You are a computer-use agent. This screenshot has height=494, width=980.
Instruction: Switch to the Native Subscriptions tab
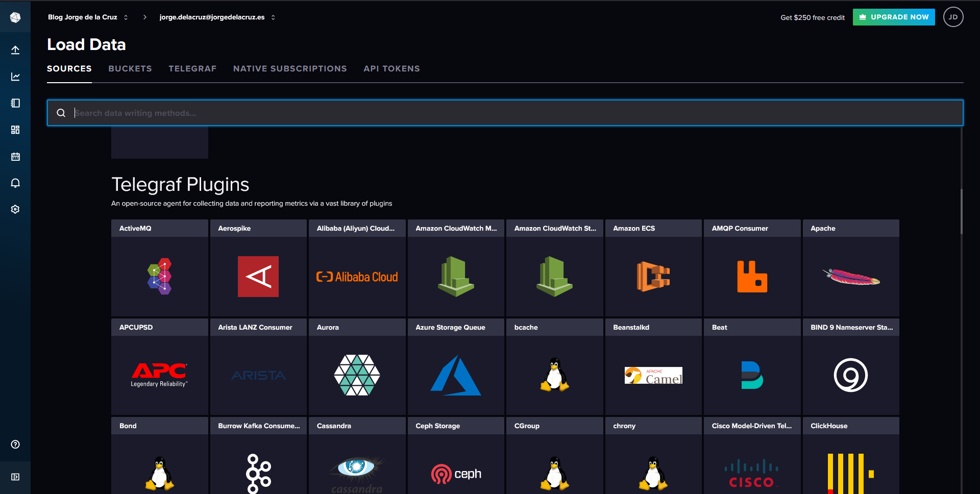coord(290,68)
